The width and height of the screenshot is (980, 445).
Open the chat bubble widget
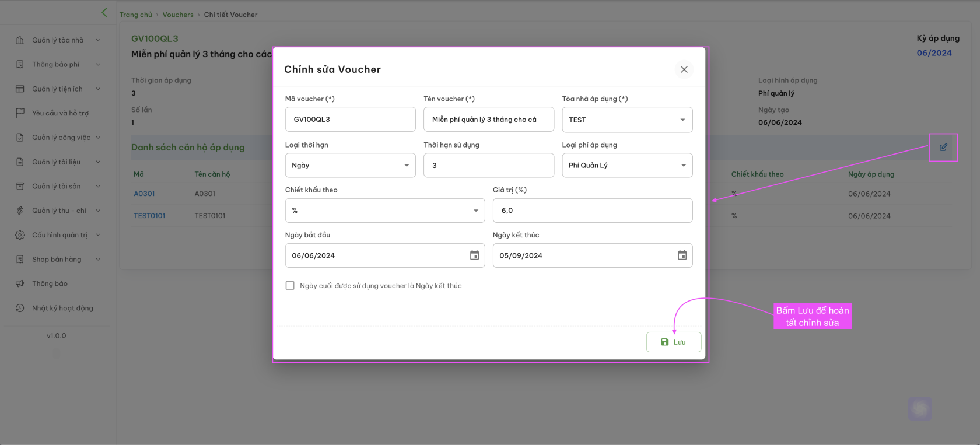tap(920, 409)
